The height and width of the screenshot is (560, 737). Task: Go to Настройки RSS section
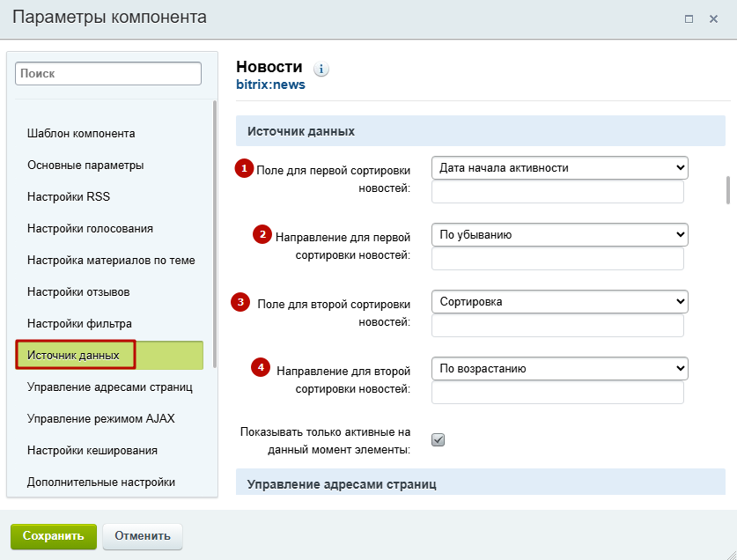(x=69, y=196)
